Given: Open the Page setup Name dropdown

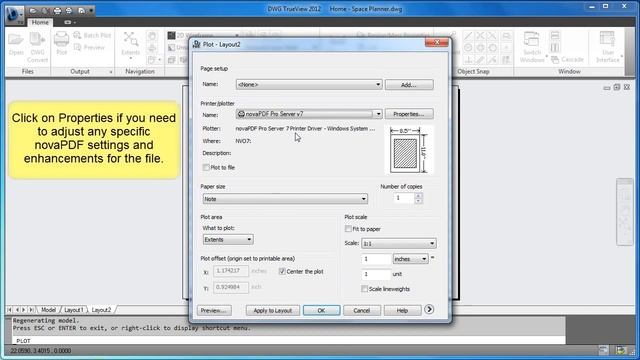Looking at the screenshot, I should coord(309,84).
